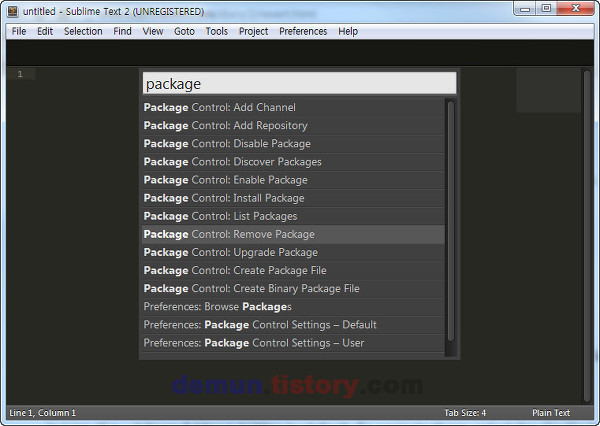Open the Selection menu
Viewport: 600px width, 426px height.
[83, 31]
